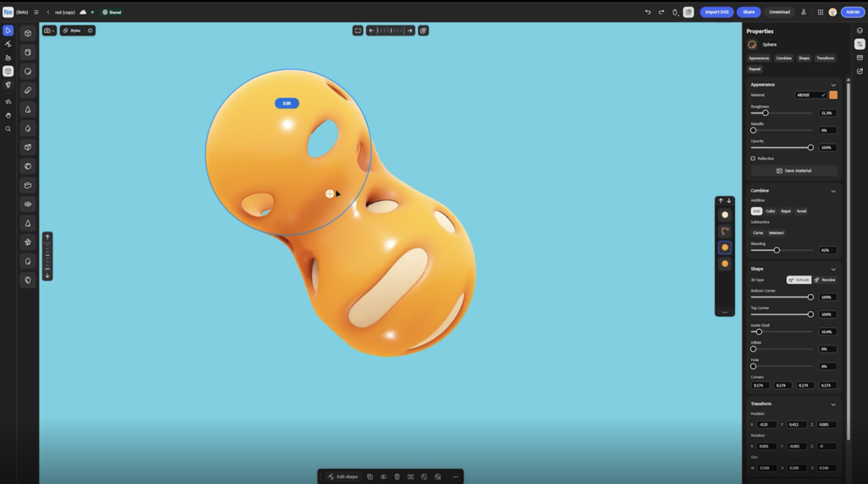Add a cone from the shapes bar
The width and height of the screenshot is (868, 484).
(x=28, y=109)
